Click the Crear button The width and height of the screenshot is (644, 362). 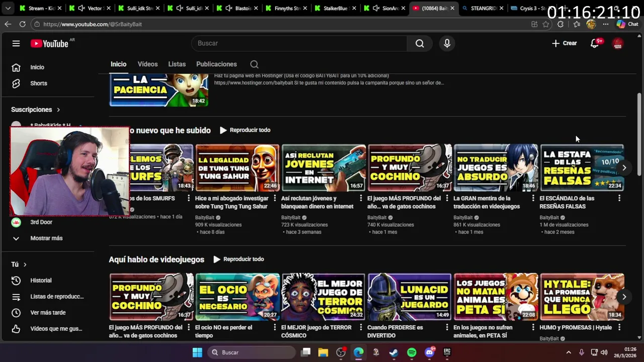coord(564,44)
